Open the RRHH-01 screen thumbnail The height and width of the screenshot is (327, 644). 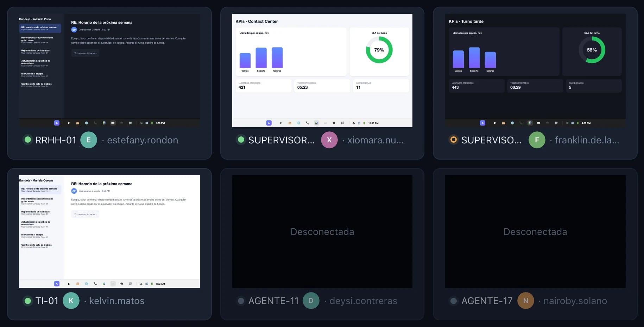click(109, 70)
